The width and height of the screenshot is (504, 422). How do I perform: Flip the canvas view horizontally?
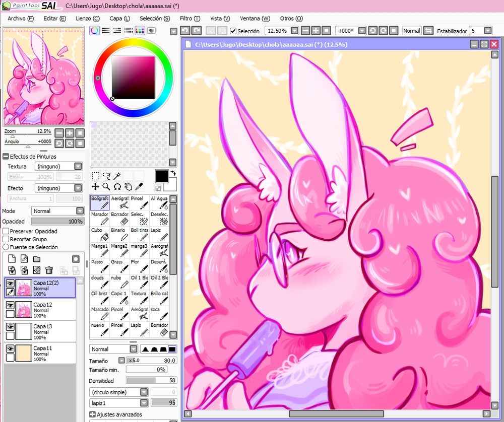click(428, 31)
